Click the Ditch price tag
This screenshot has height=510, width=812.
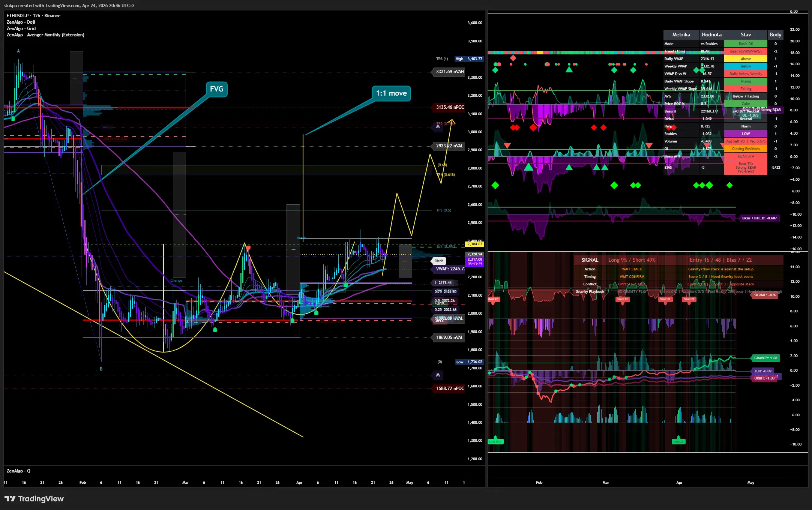pyautogui.click(x=439, y=261)
